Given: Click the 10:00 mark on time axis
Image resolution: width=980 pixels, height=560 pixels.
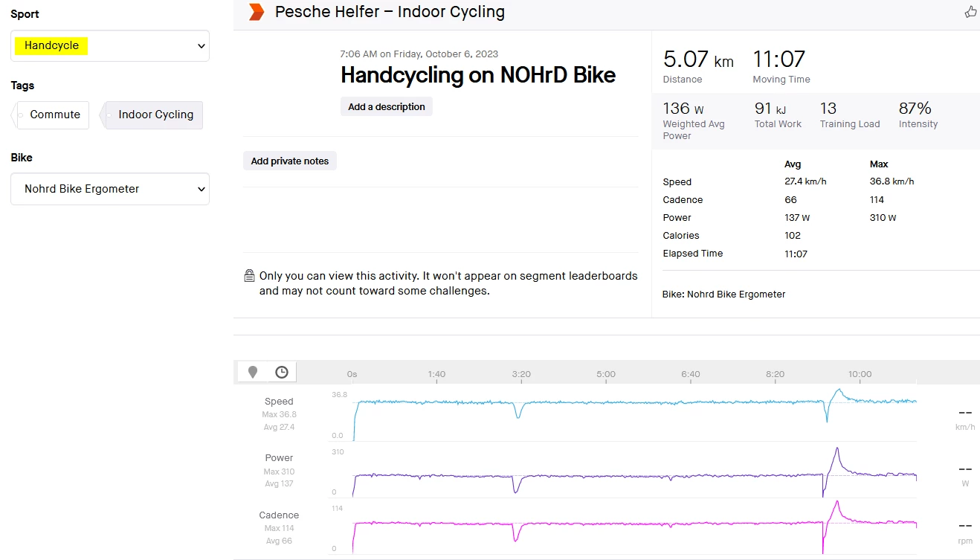Looking at the screenshot, I should pyautogui.click(x=860, y=374).
